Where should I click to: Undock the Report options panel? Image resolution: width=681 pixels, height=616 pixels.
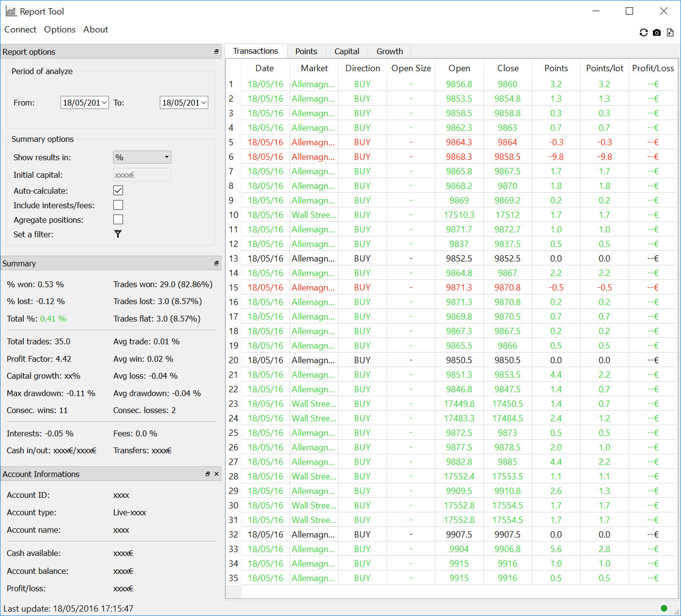click(217, 52)
